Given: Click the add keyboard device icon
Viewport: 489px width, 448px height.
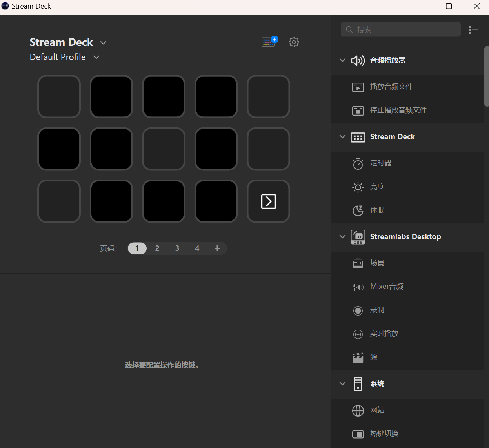Looking at the screenshot, I should pyautogui.click(x=269, y=42).
